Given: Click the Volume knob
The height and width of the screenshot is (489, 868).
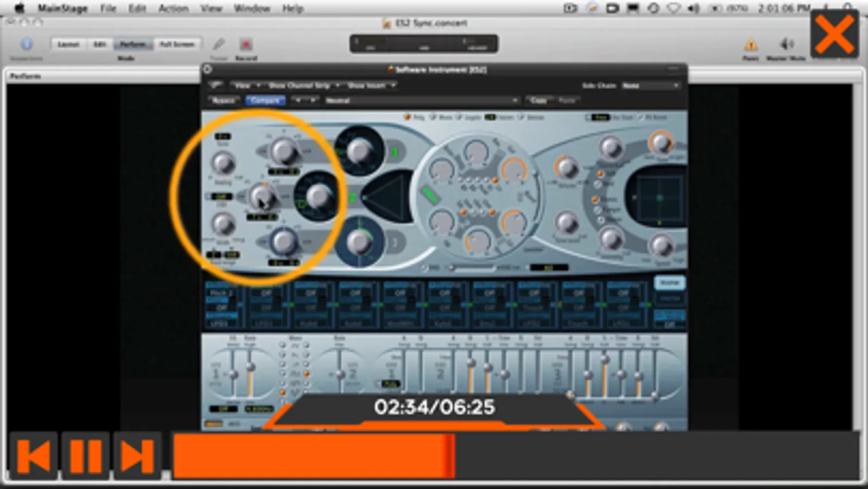Looking at the screenshot, I should (566, 168).
